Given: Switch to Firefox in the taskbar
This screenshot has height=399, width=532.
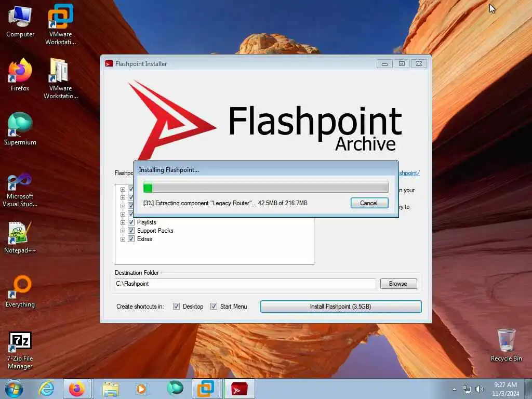Looking at the screenshot, I should [x=77, y=389].
